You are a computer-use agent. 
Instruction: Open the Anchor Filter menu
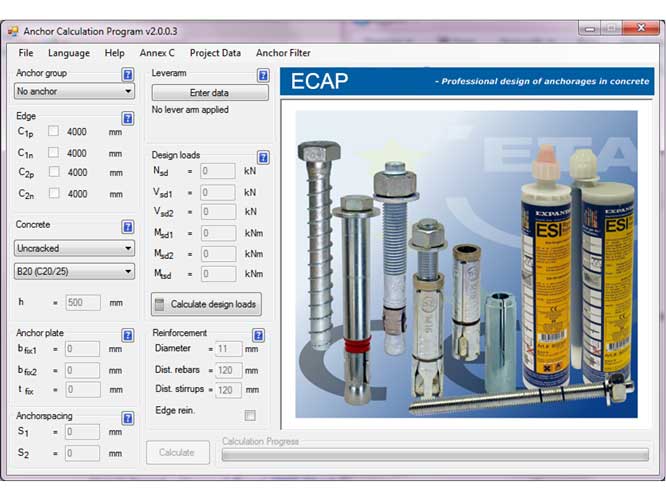[283, 53]
